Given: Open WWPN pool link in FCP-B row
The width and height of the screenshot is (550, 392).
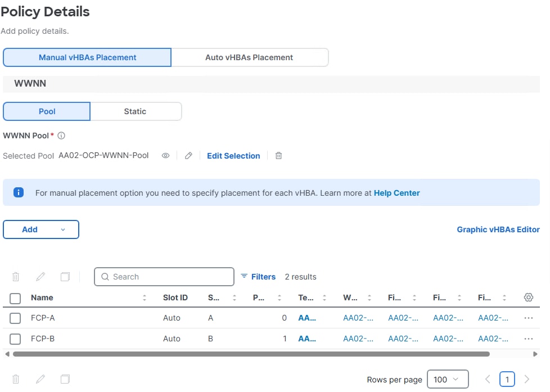Looking at the screenshot, I should point(358,339).
